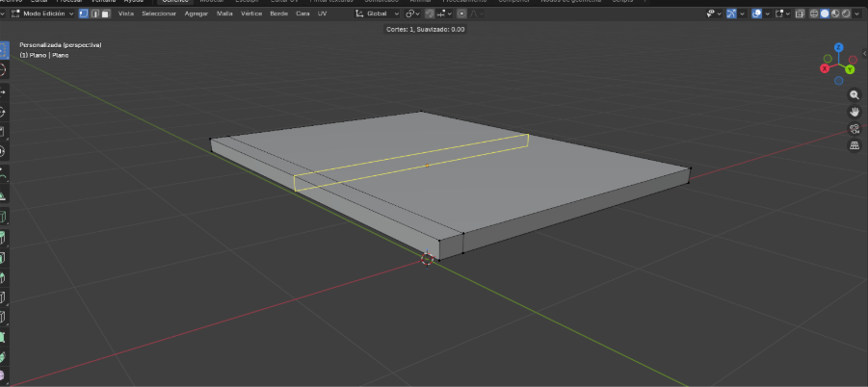Image resolution: width=868 pixels, height=387 pixels.
Task: Click the Cara menu button
Action: (x=302, y=14)
